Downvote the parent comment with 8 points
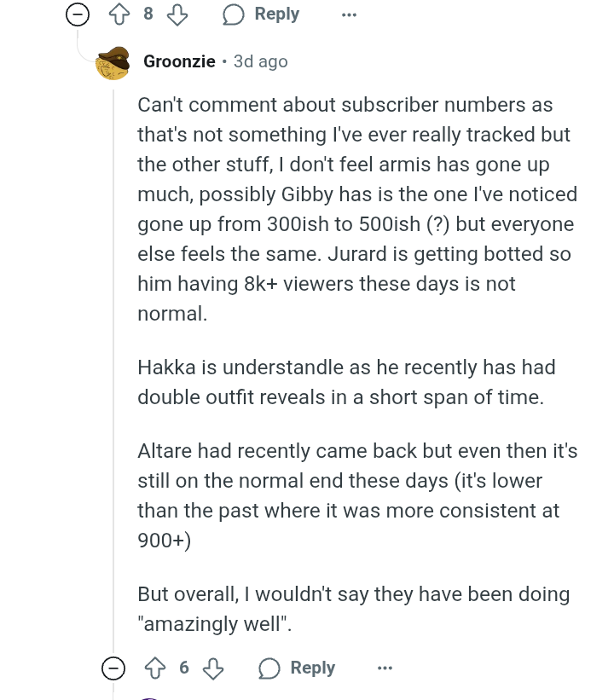614x700 pixels. click(177, 14)
